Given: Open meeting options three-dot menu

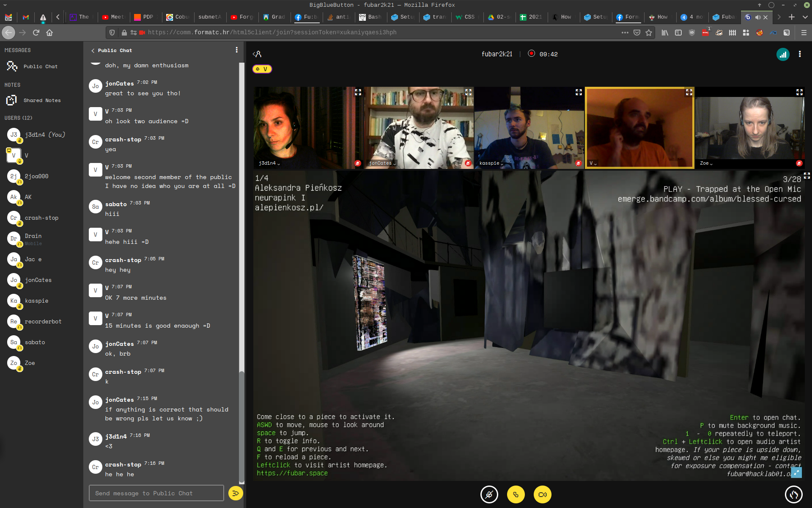Looking at the screenshot, I should coord(799,54).
